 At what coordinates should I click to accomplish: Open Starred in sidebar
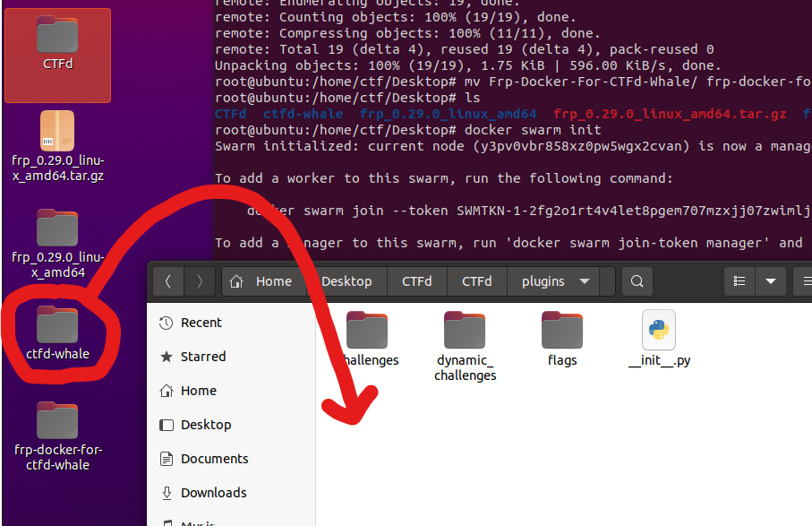pos(231,357)
